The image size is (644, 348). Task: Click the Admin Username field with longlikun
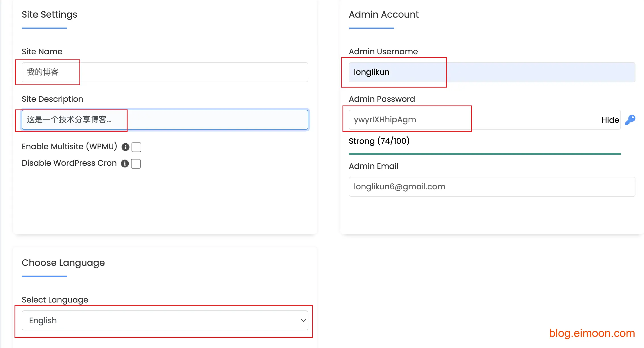point(492,72)
